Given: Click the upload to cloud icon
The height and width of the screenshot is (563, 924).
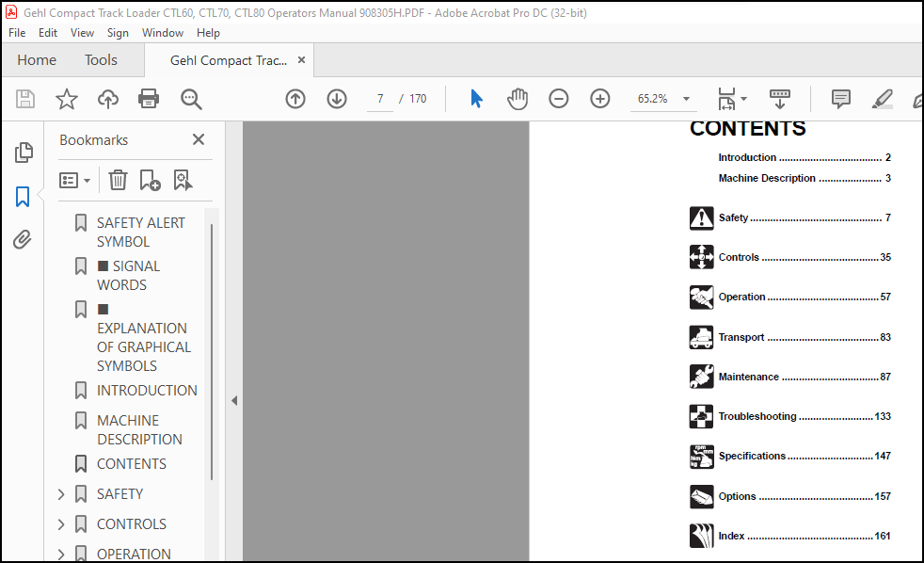Looking at the screenshot, I should coord(108,99).
